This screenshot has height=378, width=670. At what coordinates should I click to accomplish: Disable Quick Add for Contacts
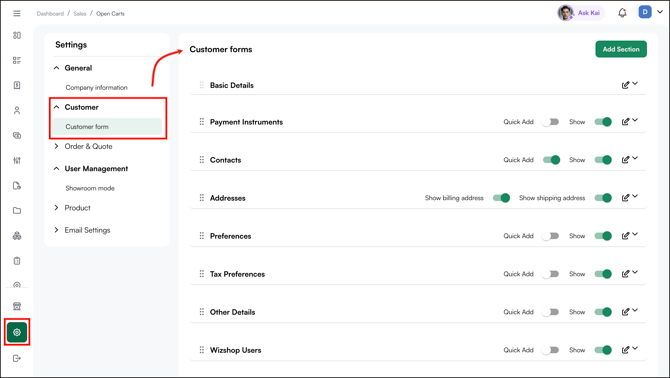coord(551,160)
